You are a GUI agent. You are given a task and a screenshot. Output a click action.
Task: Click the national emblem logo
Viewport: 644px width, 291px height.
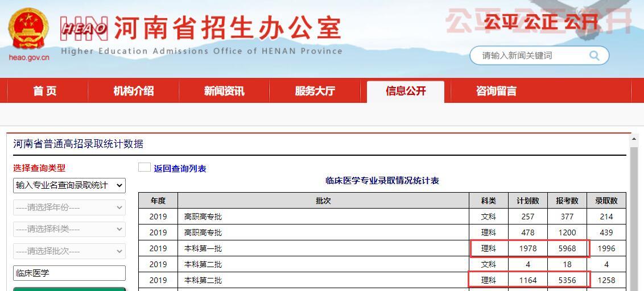[28, 30]
